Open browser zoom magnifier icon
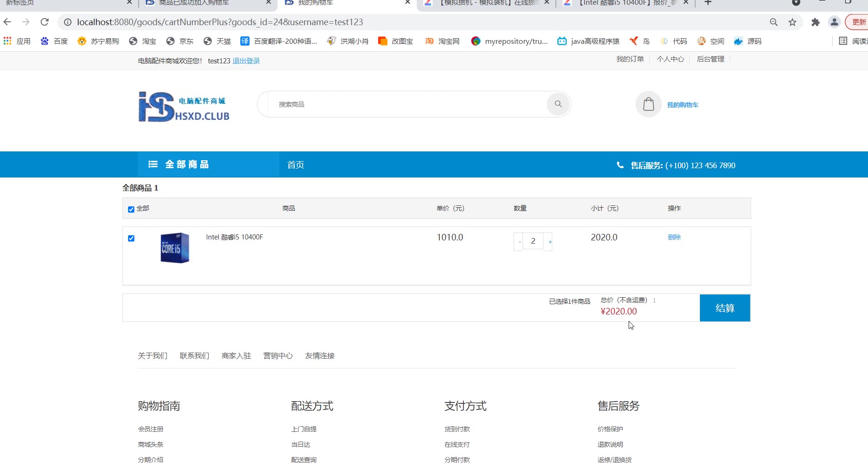868x464 pixels. click(774, 22)
